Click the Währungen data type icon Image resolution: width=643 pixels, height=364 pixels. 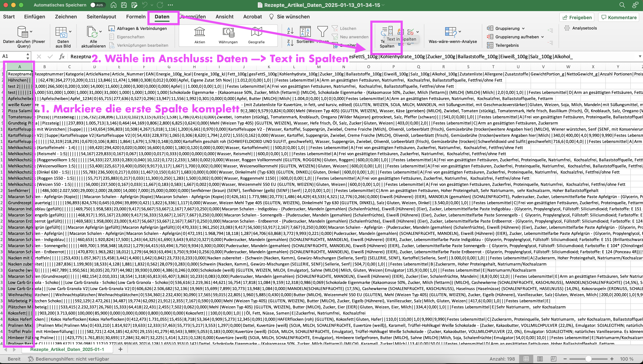tap(228, 33)
